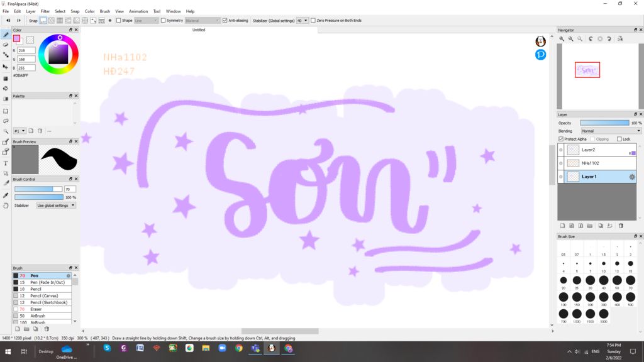Select the Select Eraser tool

click(x=6, y=152)
